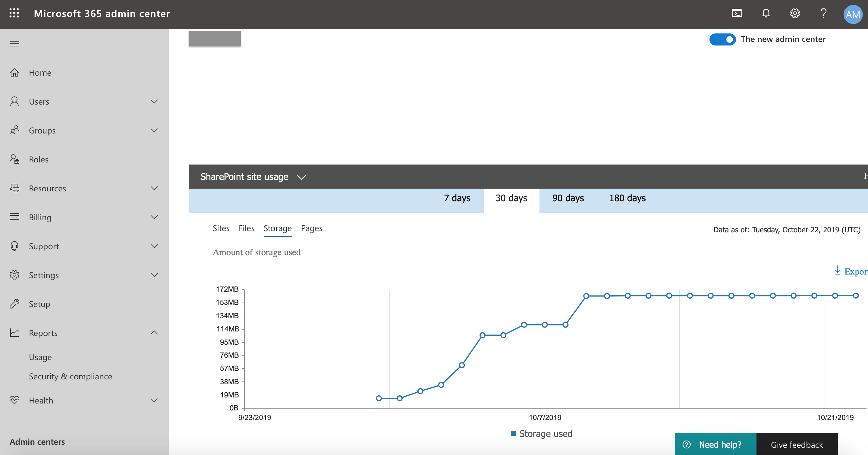Image resolution: width=868 pixels, height=455 pixels.
Task: Expand the Billing menu chevron
Action: point(154,217)
